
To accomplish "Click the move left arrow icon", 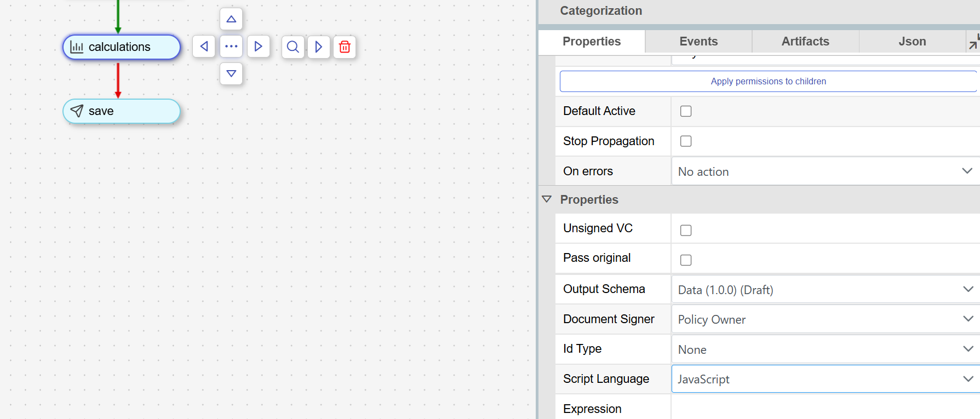I will (x=204, y=47).
